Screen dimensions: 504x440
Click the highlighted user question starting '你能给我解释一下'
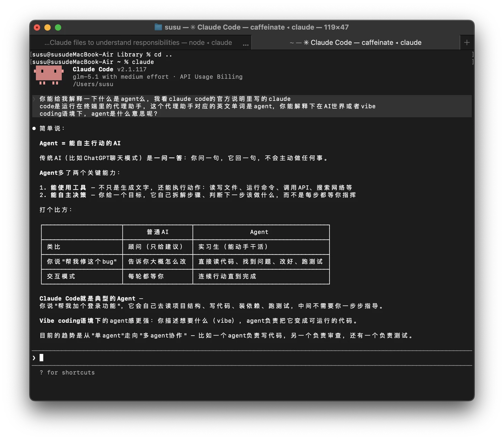pos(252,106)
